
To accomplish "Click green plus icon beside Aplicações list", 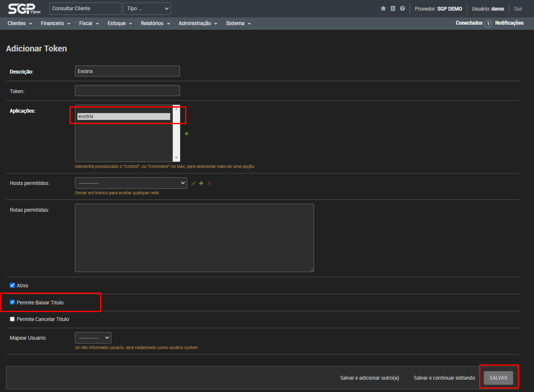I will pos(186,134).
